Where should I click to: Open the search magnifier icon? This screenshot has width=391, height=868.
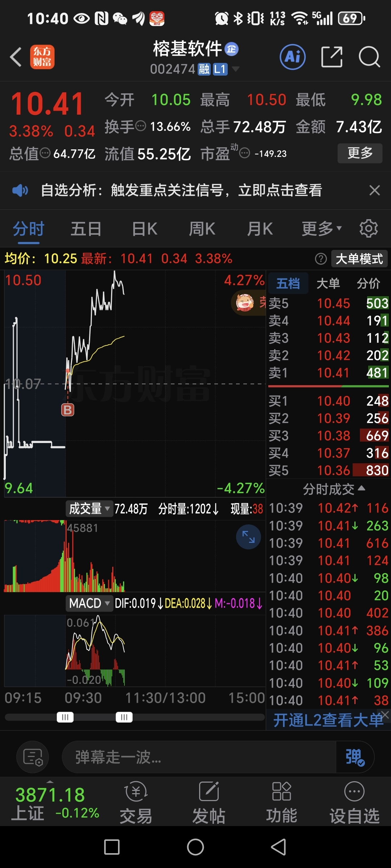(369, 57)
